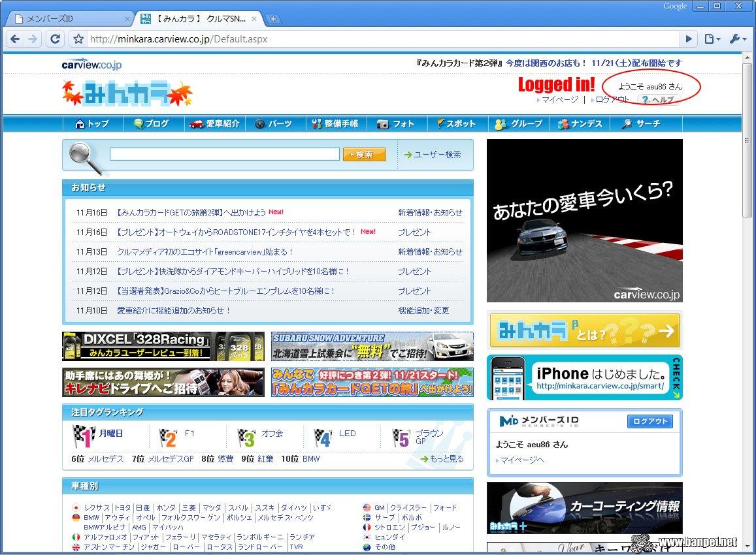Bookmark this page with the star icon
Screen dimensions: 756x555
78,39
